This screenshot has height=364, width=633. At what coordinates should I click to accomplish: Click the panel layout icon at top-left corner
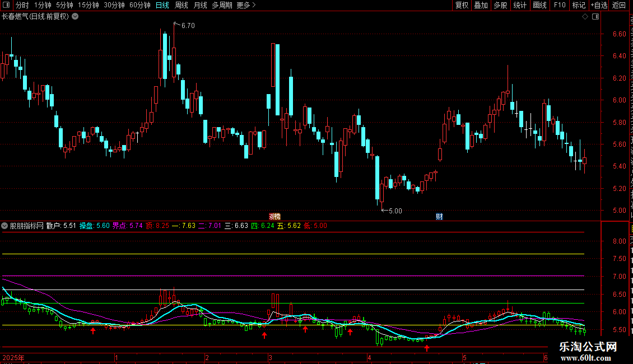point(6,5)
